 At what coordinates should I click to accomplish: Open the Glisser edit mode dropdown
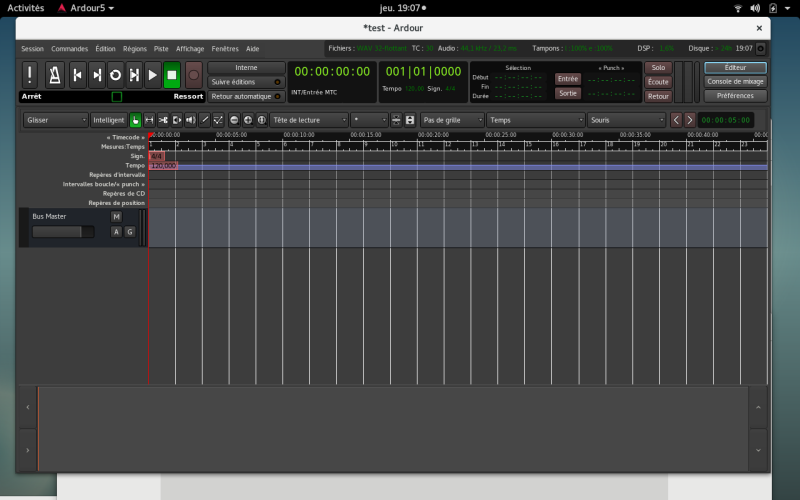[56, 120]
